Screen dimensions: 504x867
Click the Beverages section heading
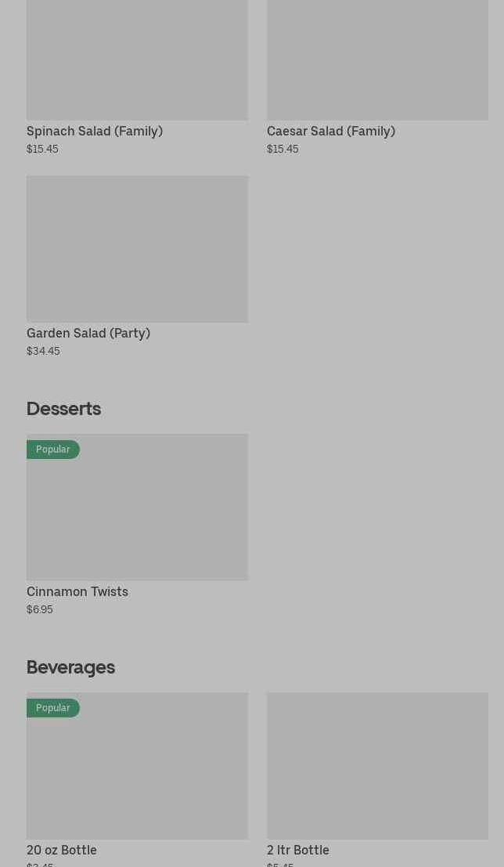tap(70, 667)
